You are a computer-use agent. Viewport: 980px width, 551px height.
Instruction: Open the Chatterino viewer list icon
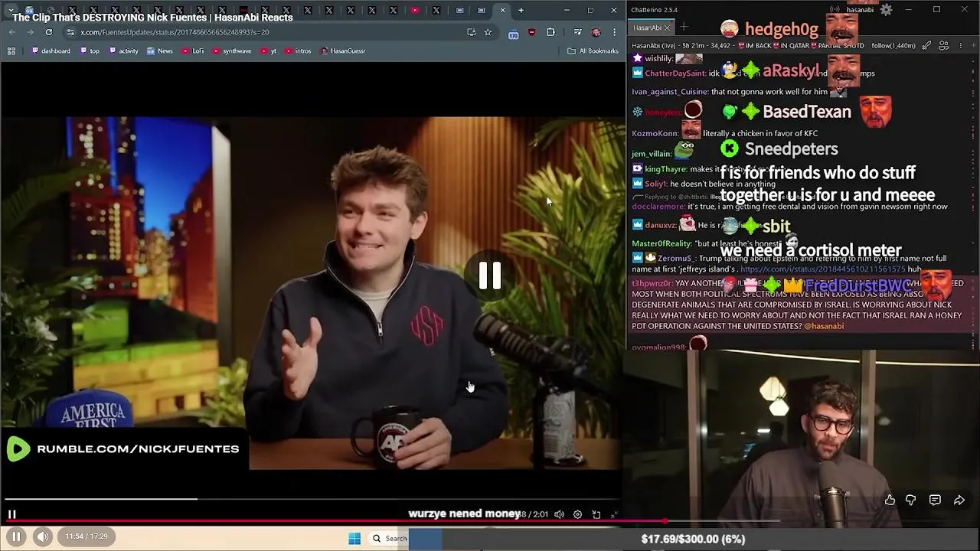tap(944, 45)
